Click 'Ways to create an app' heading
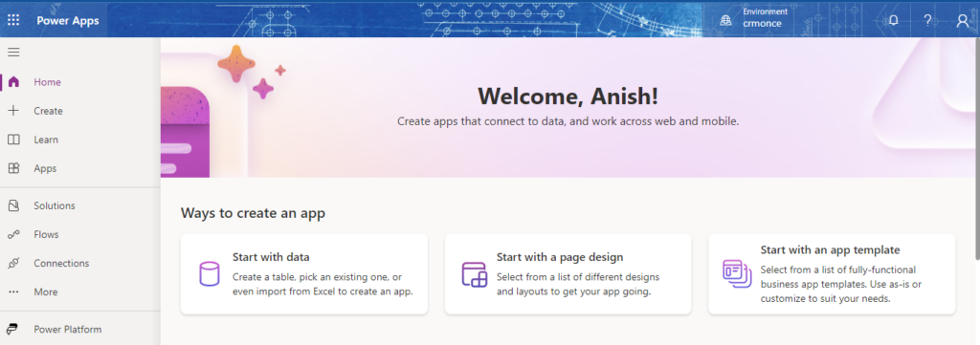 click(x=253, y=213)
